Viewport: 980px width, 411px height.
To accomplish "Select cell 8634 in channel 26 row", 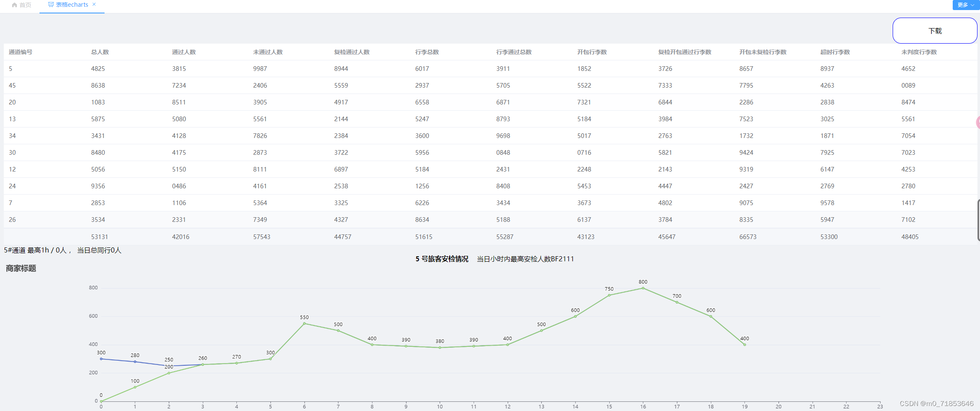I will tap(422, 220).
